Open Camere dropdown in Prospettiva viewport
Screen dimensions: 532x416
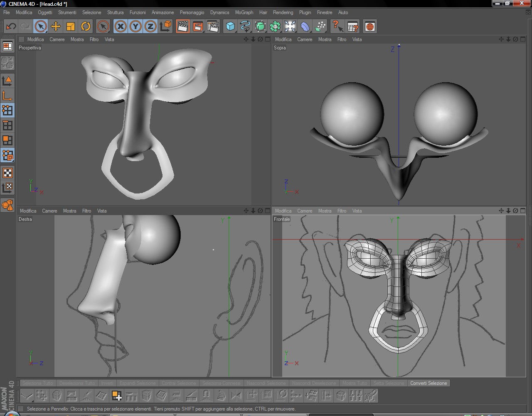pyautogui.click(x=57, y=39)
